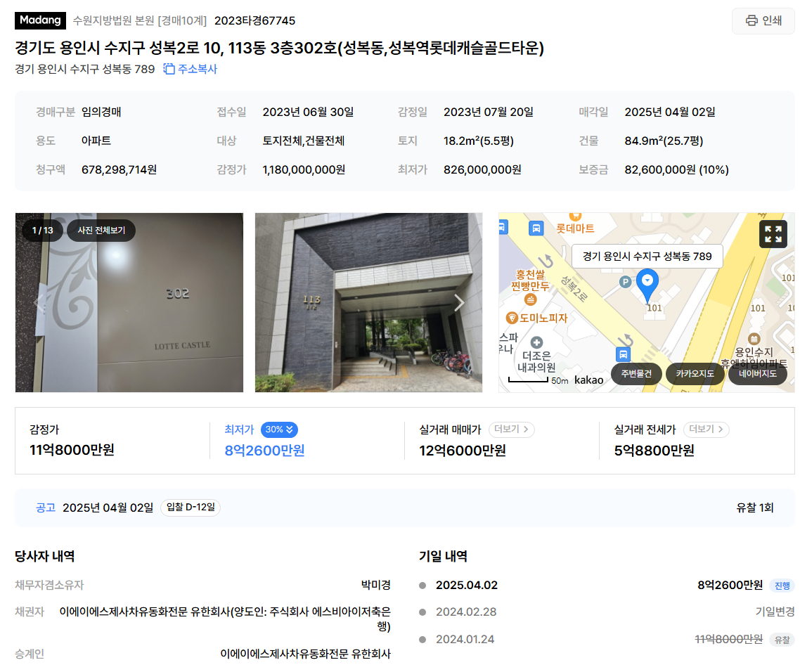This screenshot has height=672, width=800.
Task: Copy address with 주소복사 icon
Action: tap(191, 69)
